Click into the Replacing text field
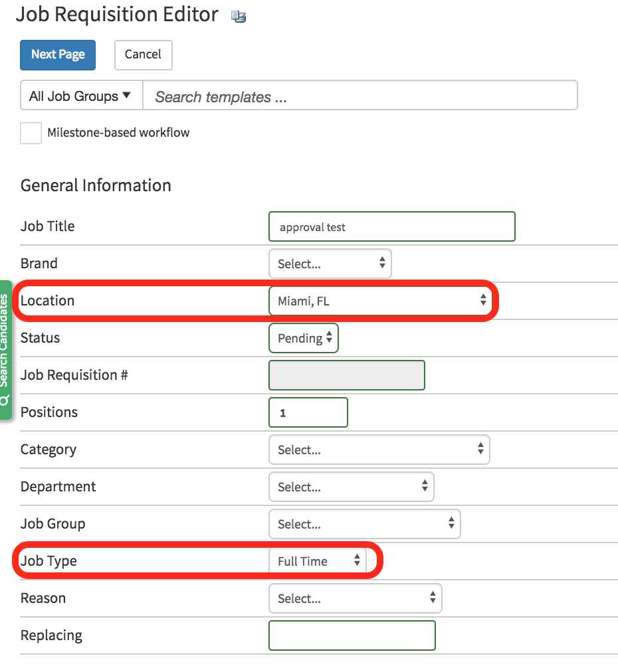The height and width of the screenshot is (672, 618). coord(352,635)
